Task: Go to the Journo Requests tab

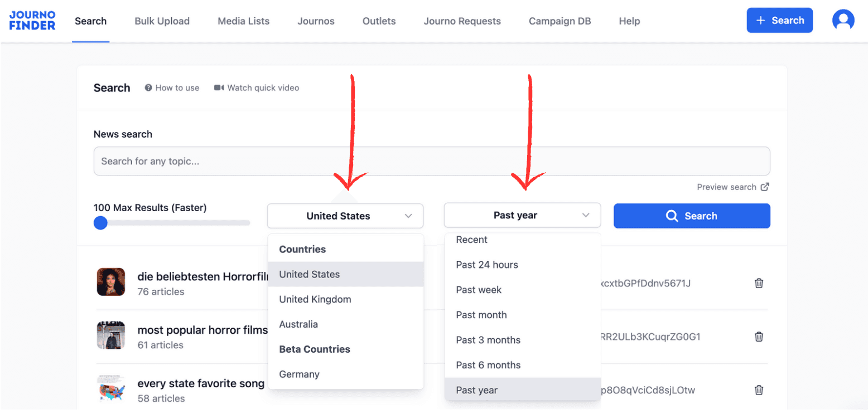Action: click(x=462, y=21)
